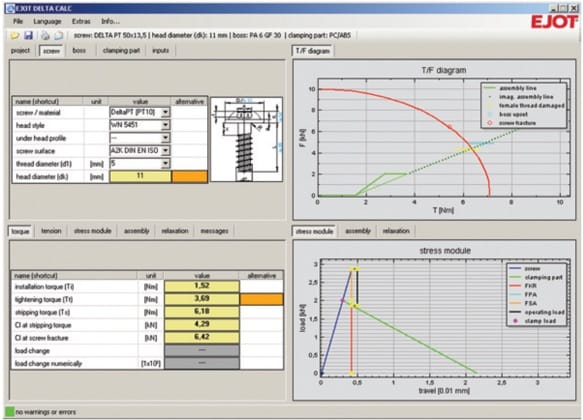583x420 pixels.
Task: Click the Cl at screw fracture value 6,42
Action: click(x=202, y=337)
